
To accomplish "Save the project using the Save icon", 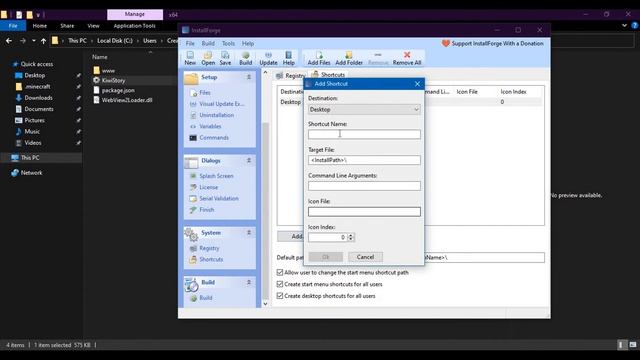I will coord(225,58).
